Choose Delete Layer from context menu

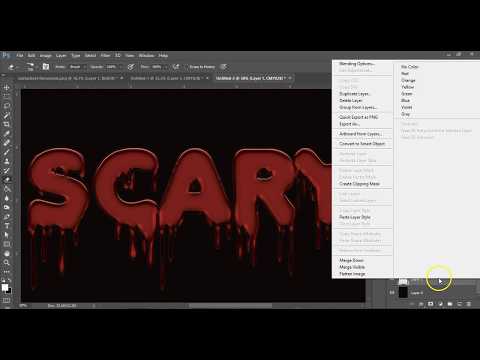pyautogui.click(x=351, y=100)
